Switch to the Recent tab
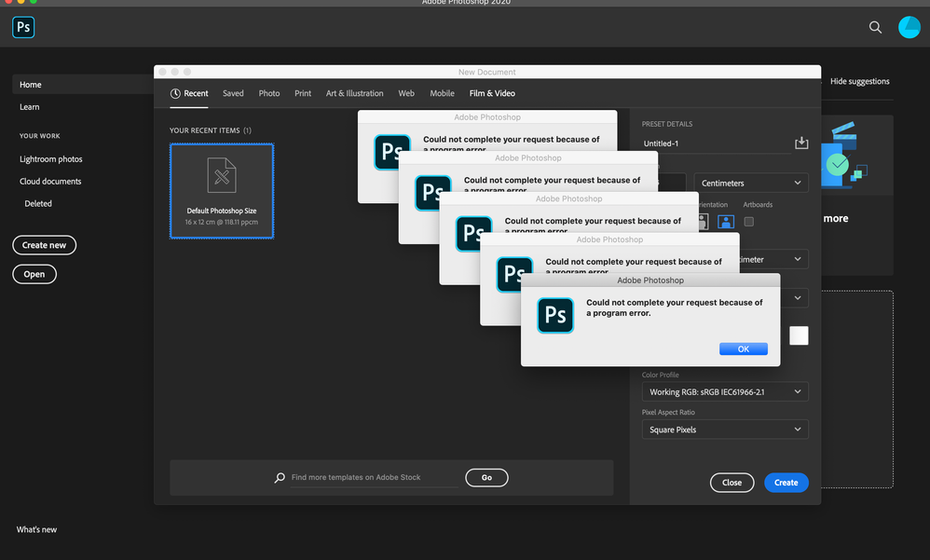The width and height of the screenshot is (930, 560). click(x=189, y=94)
